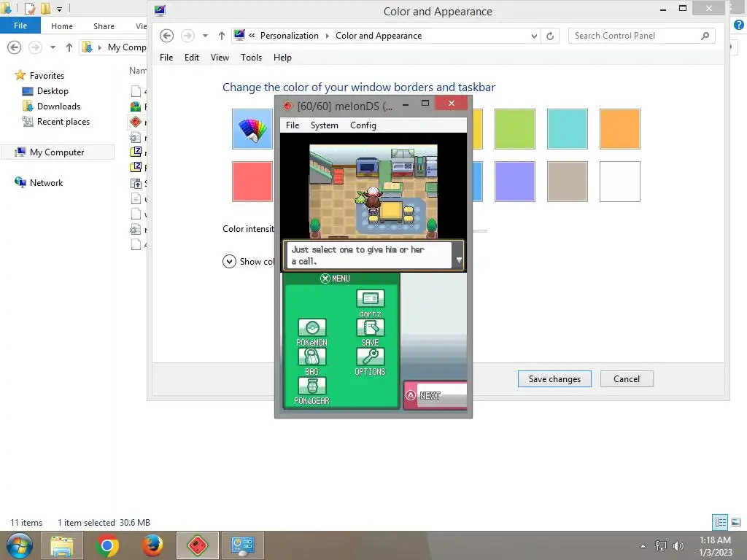This screenshot has height=560, width=747.
Task: Open address bar history dropdown in Control Panel
Action: (x=534, y=36)
